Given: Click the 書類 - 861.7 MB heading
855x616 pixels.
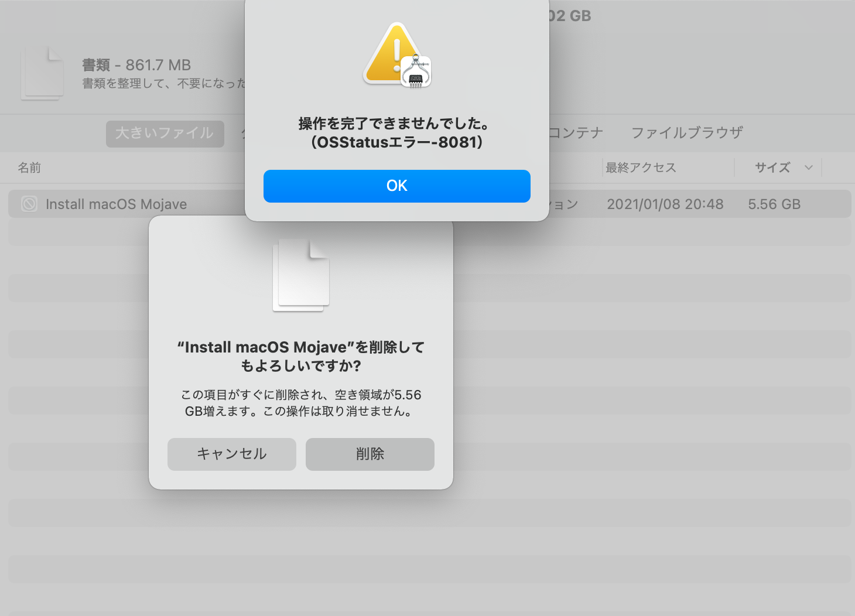Looking at the screenshot, I should 136,65.
